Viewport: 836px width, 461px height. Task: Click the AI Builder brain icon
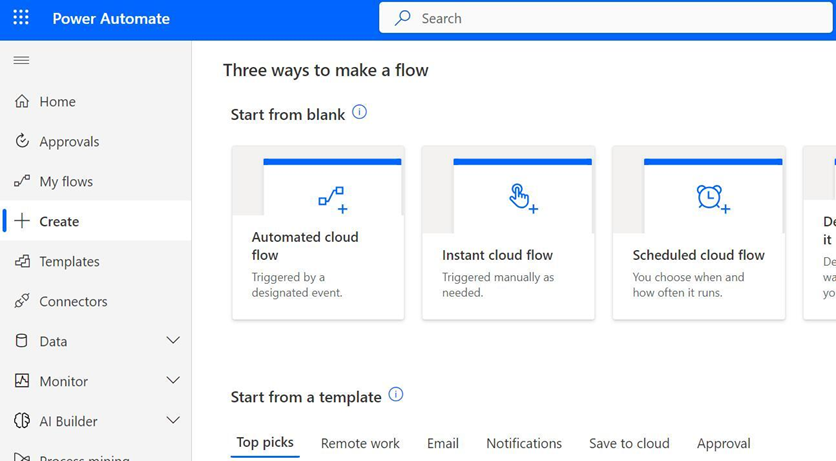tap(22, 420)
